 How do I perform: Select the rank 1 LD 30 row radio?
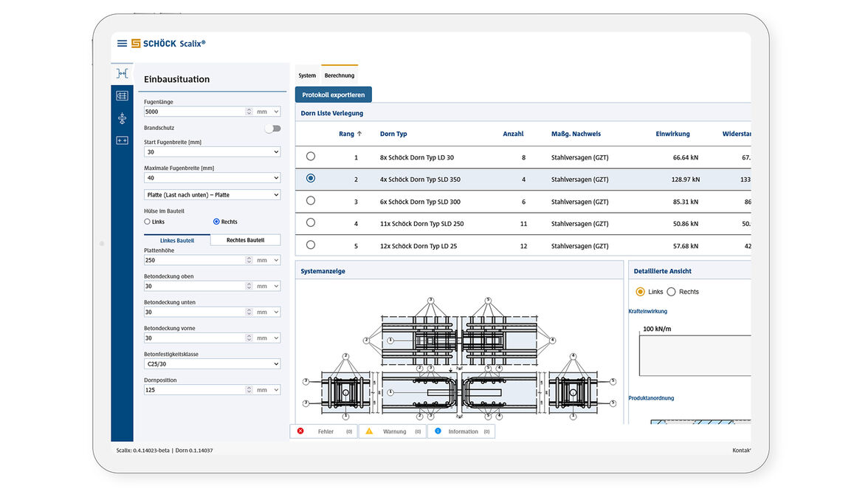[x=310, y=157]
